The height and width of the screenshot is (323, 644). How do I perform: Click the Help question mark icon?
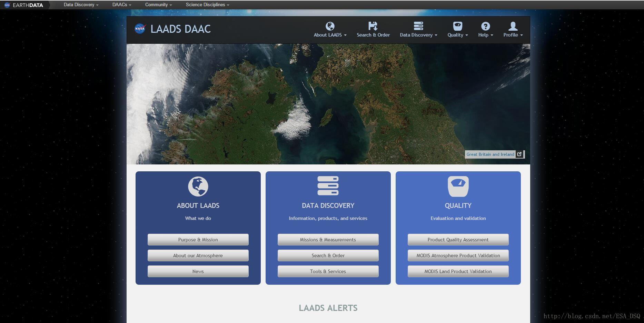(x=485, y=26)
